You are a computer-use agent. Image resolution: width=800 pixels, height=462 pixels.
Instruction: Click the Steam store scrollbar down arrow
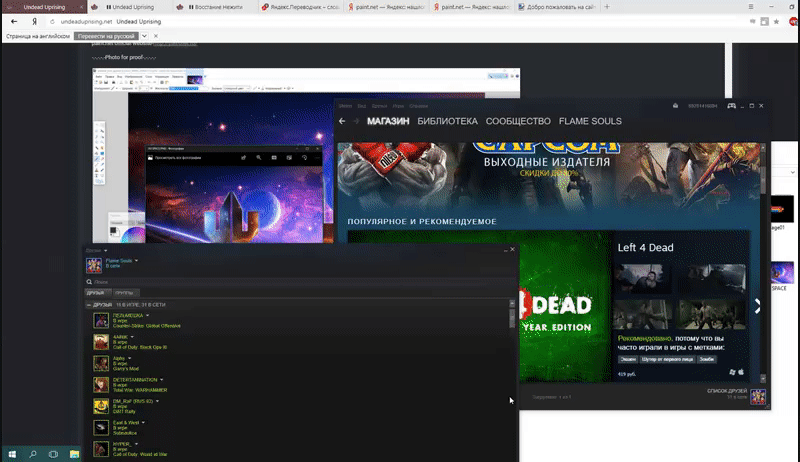[x=763, y=378]
